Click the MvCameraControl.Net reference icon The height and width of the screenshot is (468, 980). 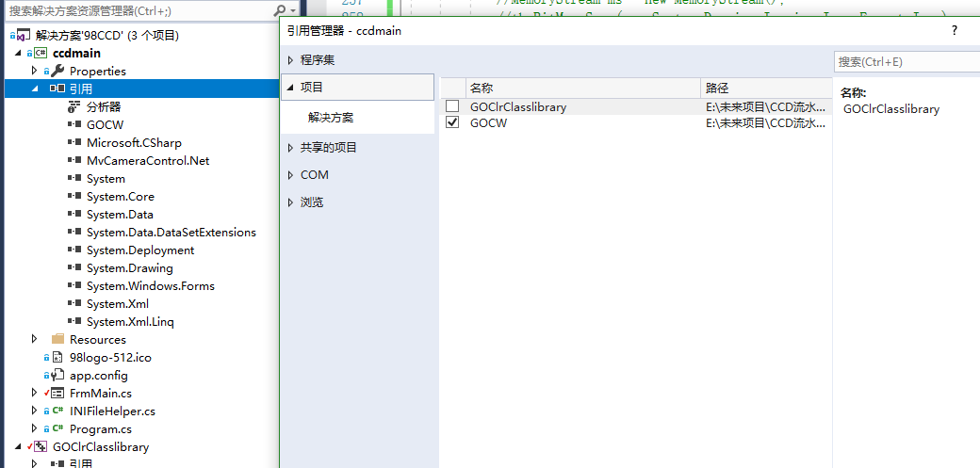click(x=75, y=161)
